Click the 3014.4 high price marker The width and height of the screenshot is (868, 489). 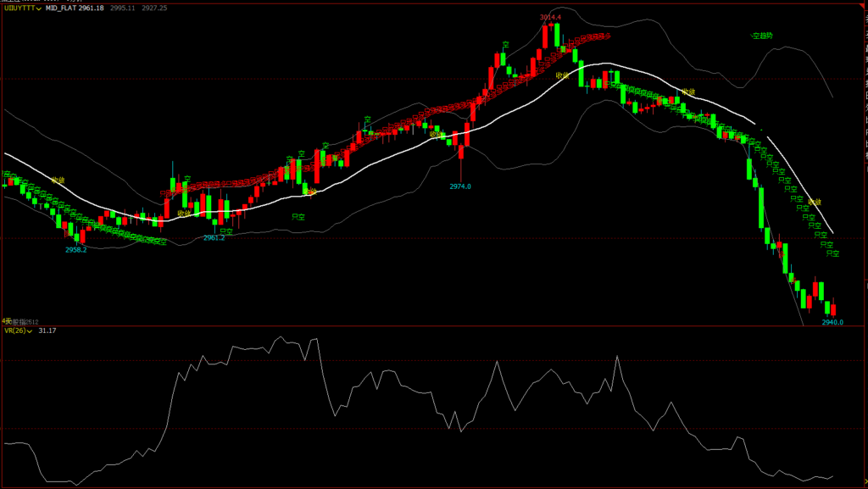coord(550,17)
